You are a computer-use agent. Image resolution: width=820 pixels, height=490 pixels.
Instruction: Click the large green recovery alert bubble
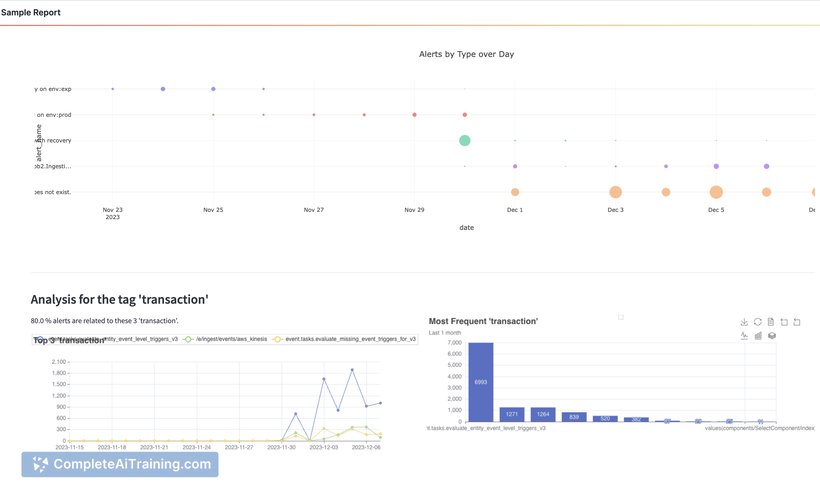464,140
